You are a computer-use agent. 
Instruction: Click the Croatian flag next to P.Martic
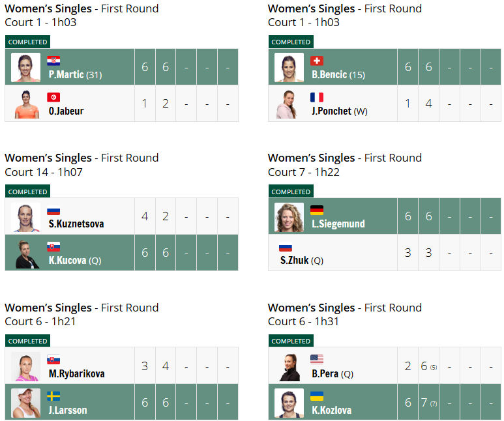tap(53, 61)
